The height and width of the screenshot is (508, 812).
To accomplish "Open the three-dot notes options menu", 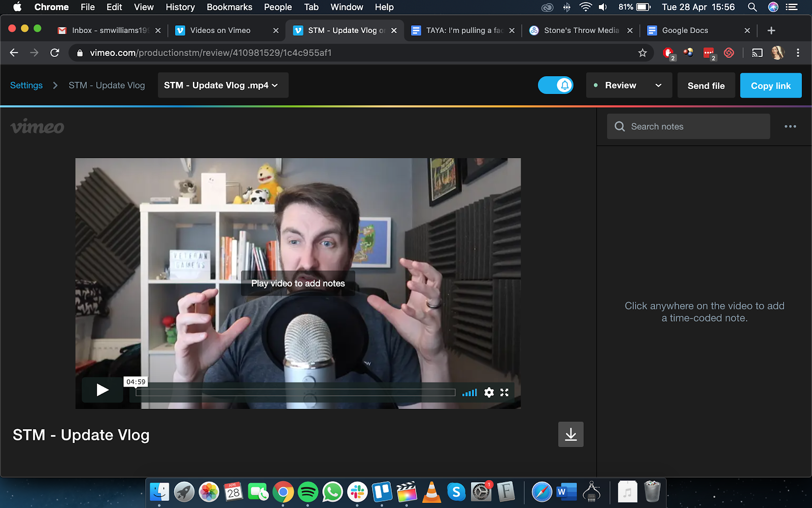I will tap(790, 126).
